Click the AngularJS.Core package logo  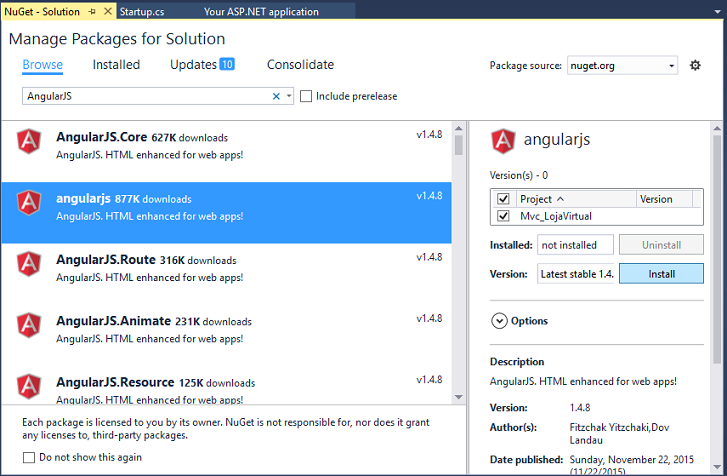[x=29, y=141]
